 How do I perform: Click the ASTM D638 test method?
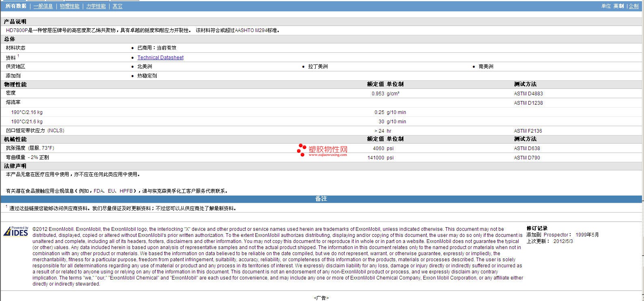527,148
